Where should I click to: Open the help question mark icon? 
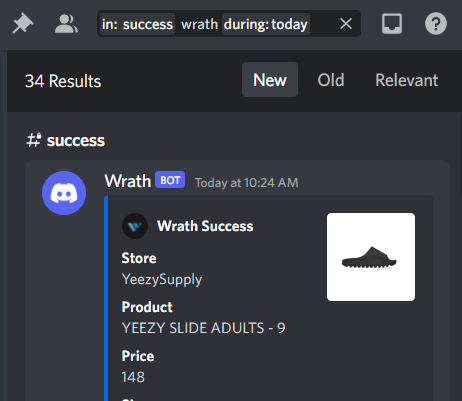(x=436, y=24)
